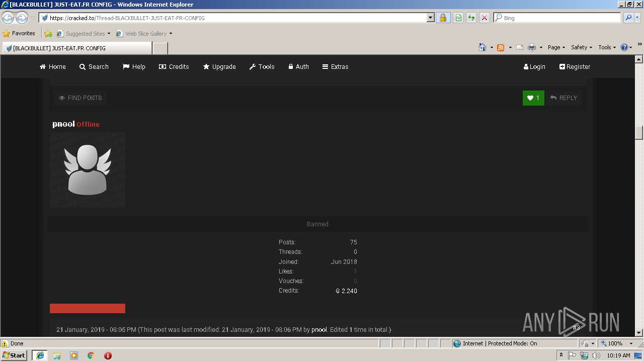This screenshot has height=362, width=644.
Task: Open the IE Help question-mark icon
Action: (624, 47)
